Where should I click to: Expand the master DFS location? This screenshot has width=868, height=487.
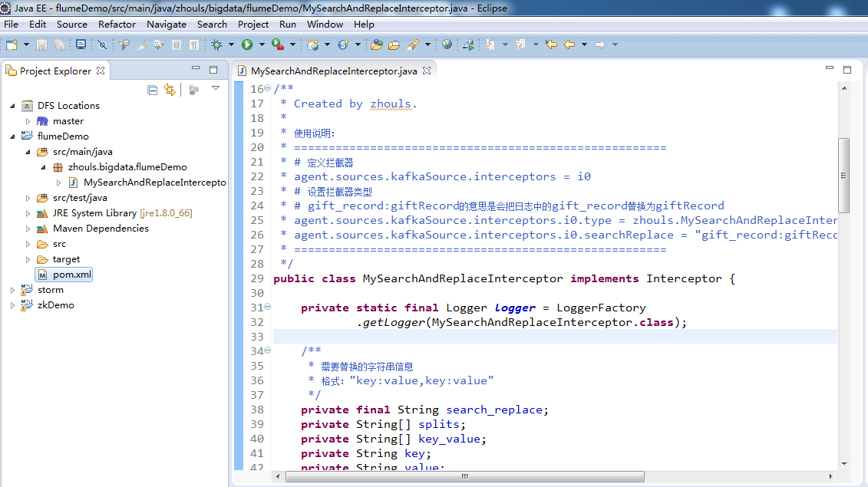click(28, 120)
